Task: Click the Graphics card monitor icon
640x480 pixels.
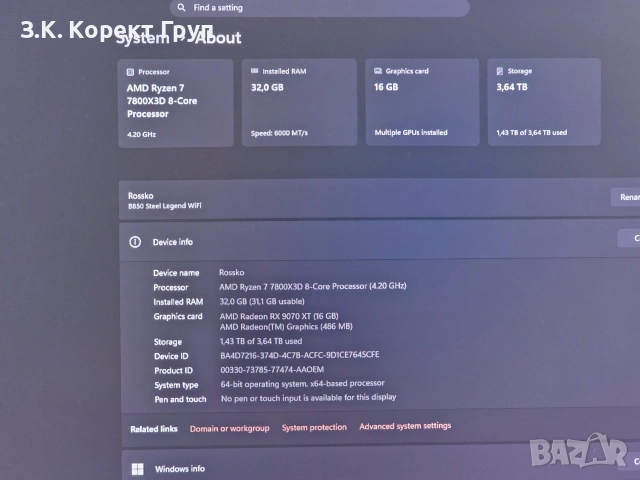Action: (x=378, y=71)
